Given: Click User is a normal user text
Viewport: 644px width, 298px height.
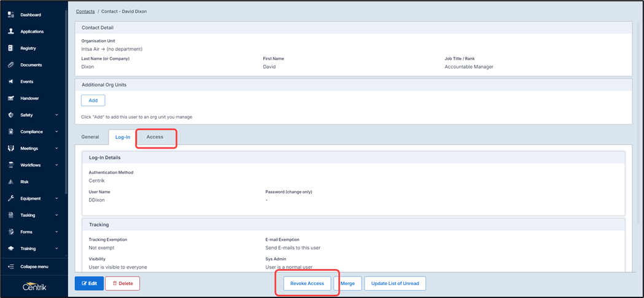Looking at the screenshot, I should coord(289,267).
